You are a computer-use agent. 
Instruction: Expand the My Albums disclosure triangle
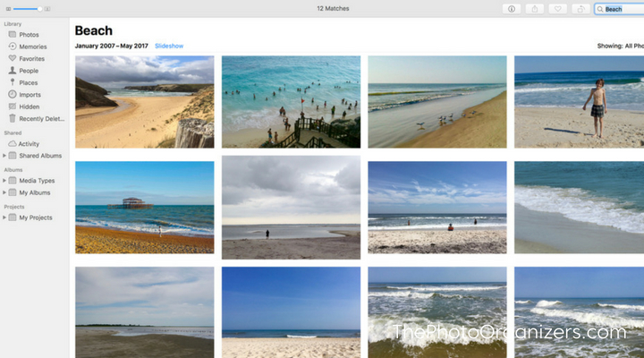tap(4, 192)
